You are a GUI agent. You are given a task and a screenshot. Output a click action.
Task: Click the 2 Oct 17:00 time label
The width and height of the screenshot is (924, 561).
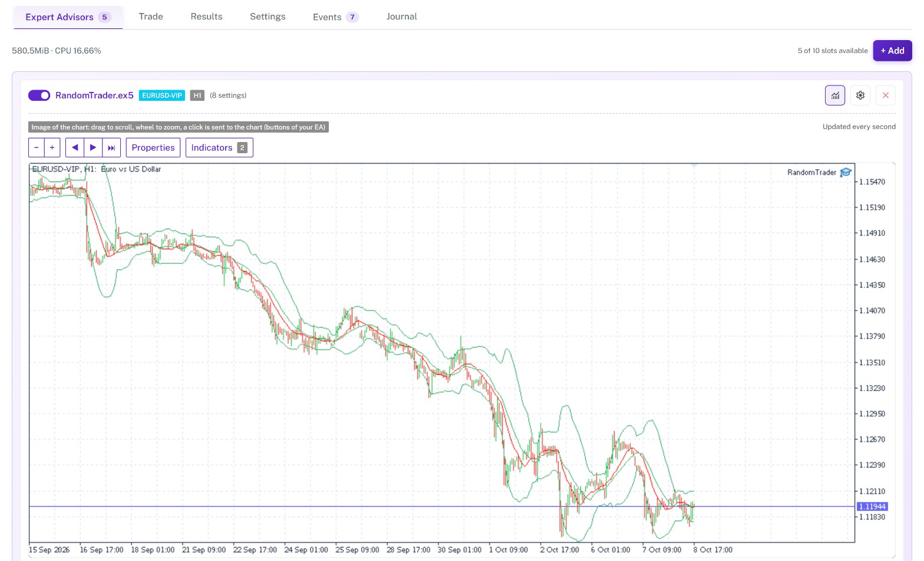(x=559, y=550)
